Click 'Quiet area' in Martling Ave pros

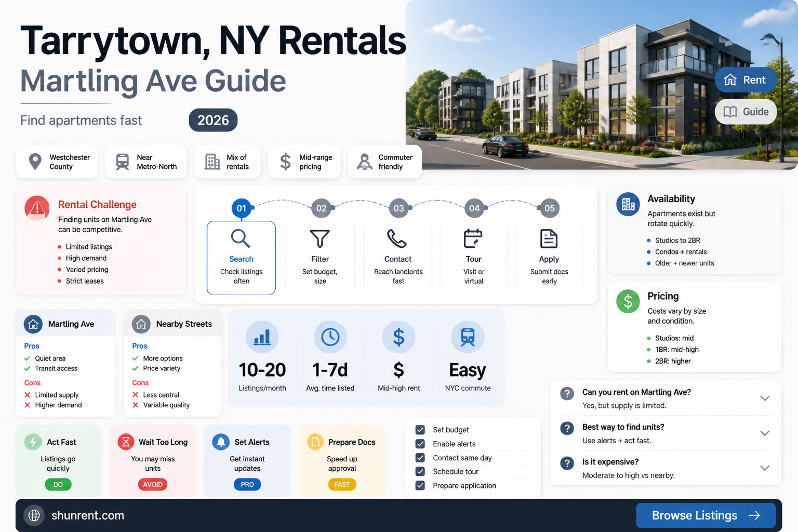pos(50,358)
